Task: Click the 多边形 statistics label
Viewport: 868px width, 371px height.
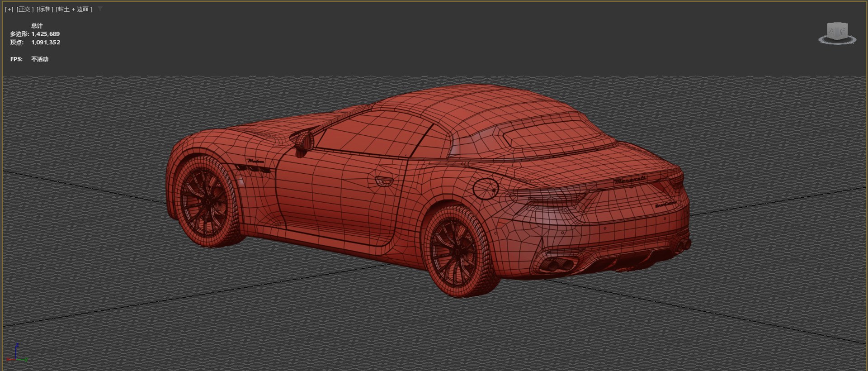Action: [19, 34]
